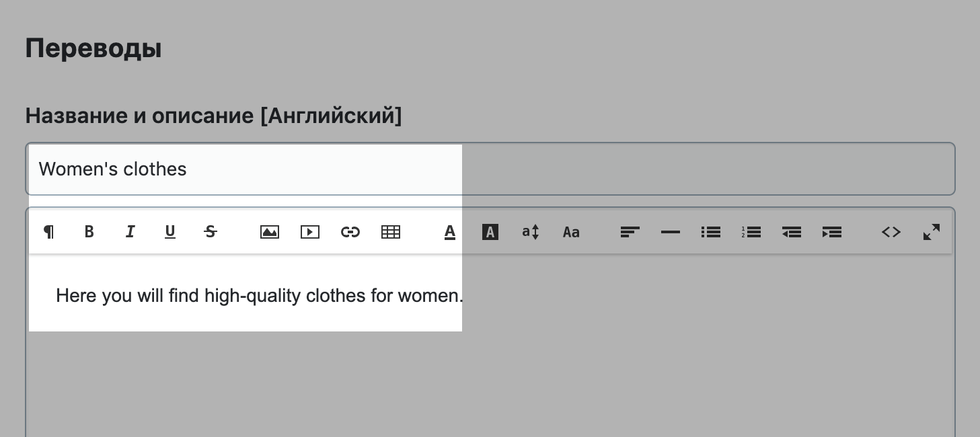The width and height of the screenshot is (980, 437).
Task: Open the font family dropdown
Action: tap(571, 232)
